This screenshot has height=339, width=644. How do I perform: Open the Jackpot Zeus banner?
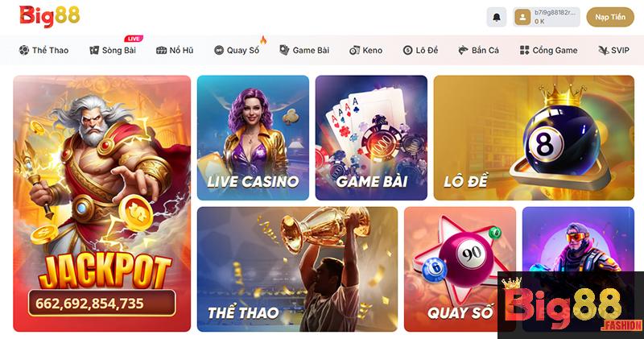tap(102, 204)
